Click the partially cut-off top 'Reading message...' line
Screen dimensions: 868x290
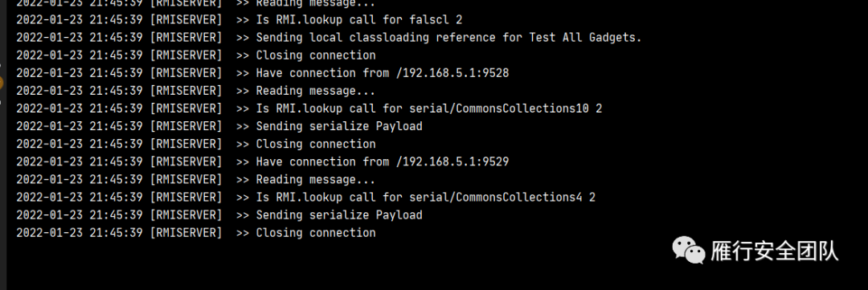[x=196, y=2]
